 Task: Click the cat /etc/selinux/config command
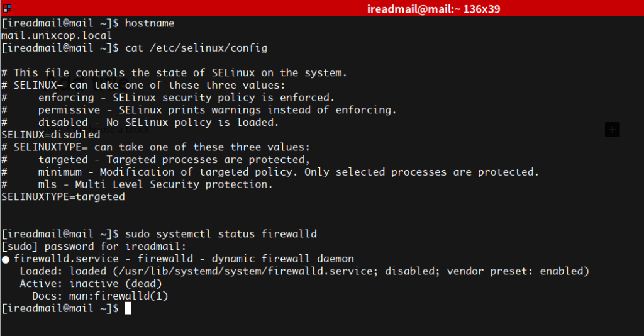coord(196,48)
